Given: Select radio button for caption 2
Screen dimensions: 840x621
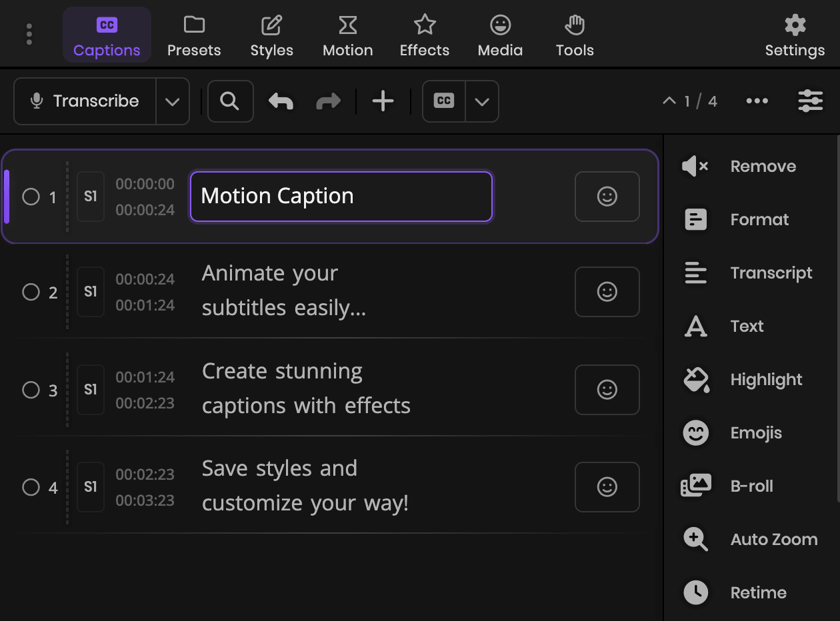Looking at the screenshot, I should [31, 292].
